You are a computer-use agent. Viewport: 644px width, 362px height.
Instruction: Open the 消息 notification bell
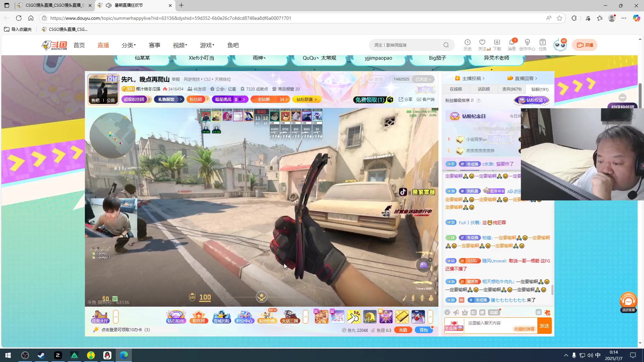coord(512,45)
